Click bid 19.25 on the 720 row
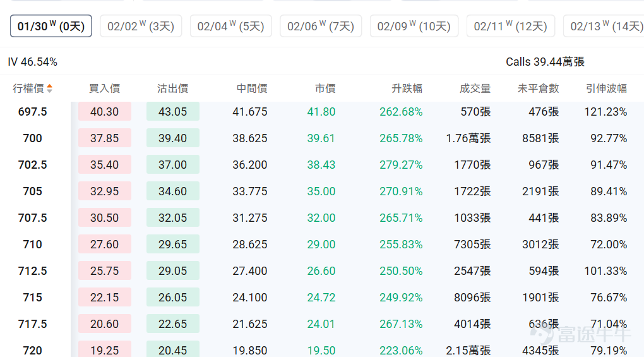 [105, 349]
